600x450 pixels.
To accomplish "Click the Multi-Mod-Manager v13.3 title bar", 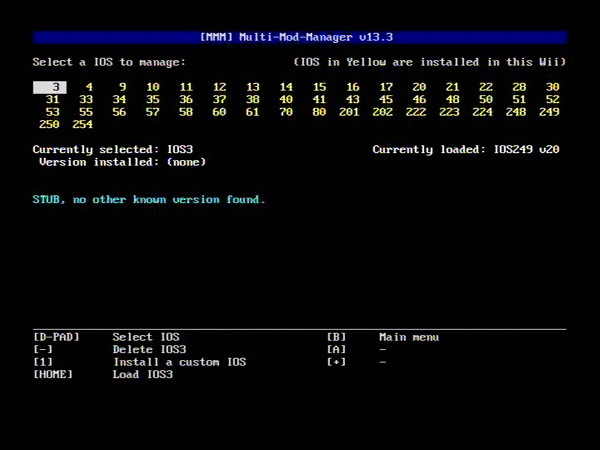I will click(x=300, y=37).
